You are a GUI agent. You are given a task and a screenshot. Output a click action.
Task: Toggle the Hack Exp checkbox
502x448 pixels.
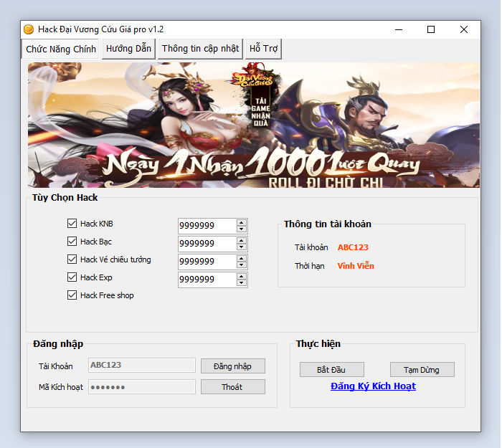coord(72,277)
